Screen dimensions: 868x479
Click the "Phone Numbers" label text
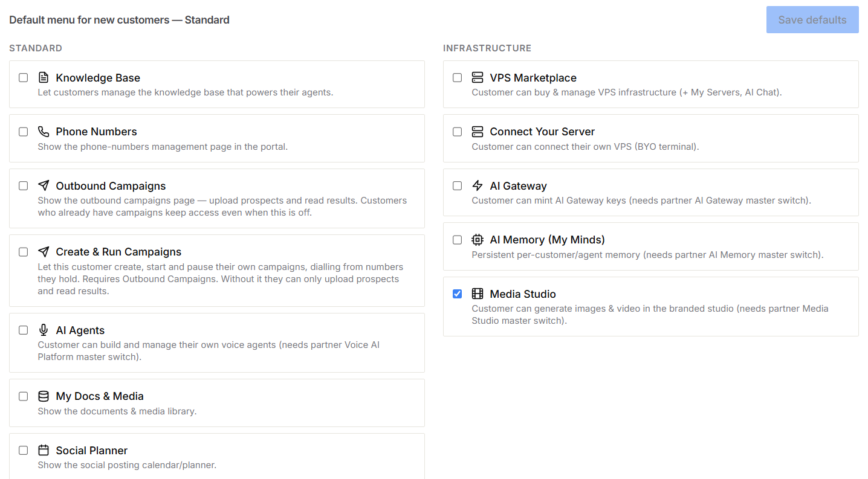97,132
